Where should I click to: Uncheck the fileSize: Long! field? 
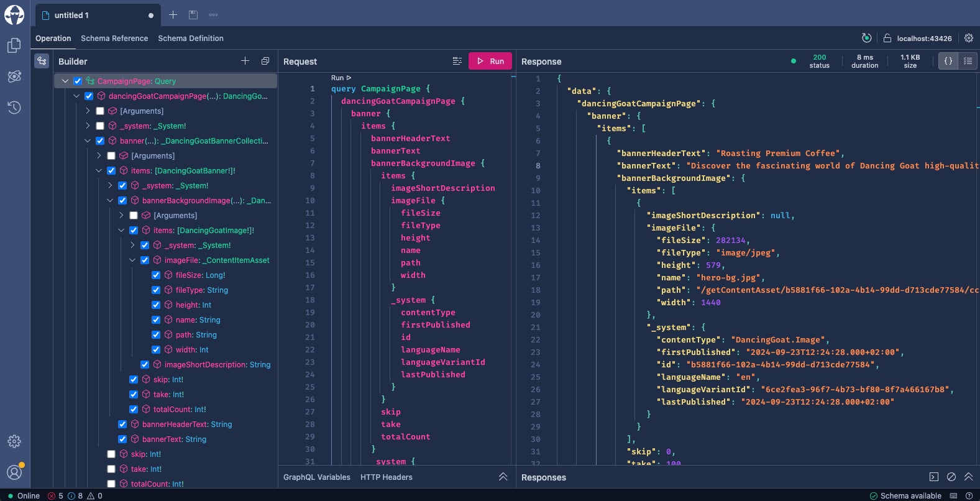coord(156,275)
